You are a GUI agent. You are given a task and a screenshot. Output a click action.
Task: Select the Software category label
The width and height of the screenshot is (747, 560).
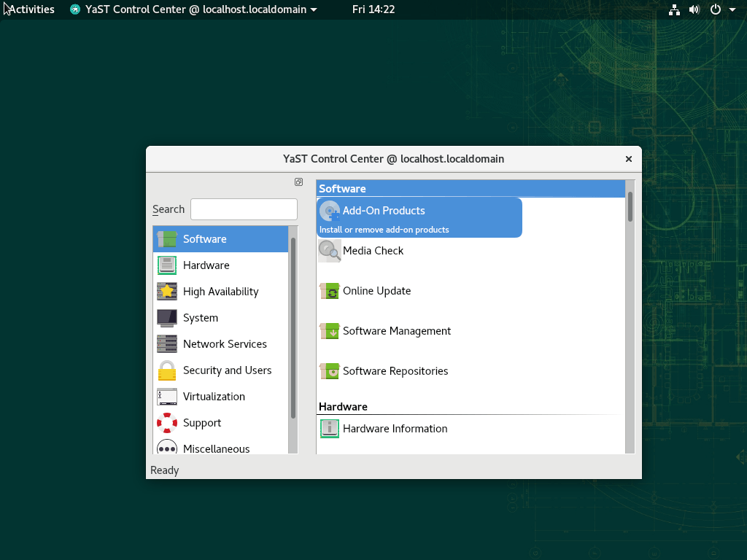[205, 239]
